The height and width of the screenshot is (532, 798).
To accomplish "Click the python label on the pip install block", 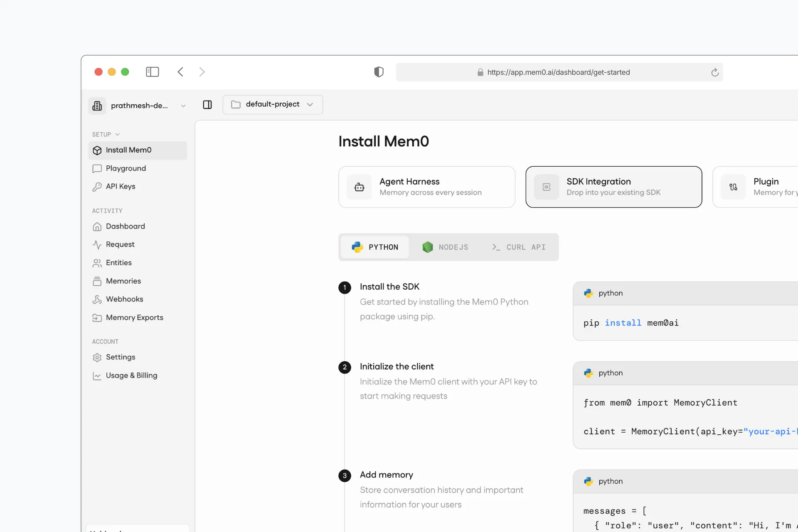I will point(611,293).
